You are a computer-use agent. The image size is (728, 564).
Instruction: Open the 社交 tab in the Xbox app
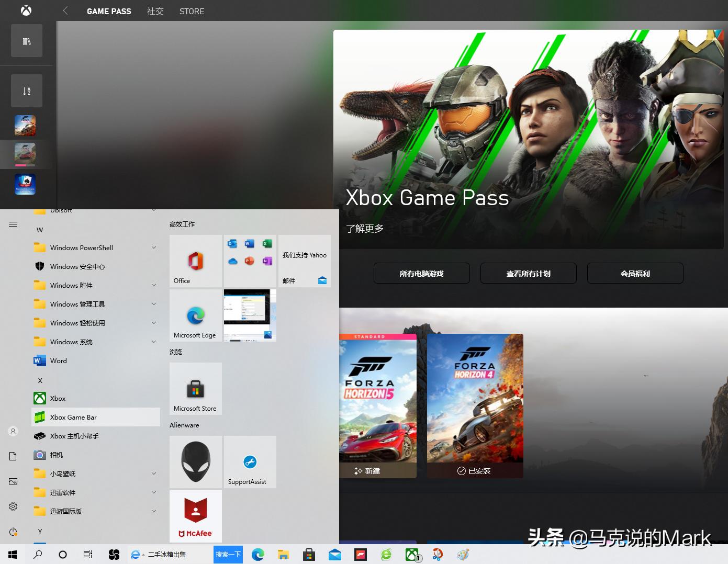coord(155,11)
